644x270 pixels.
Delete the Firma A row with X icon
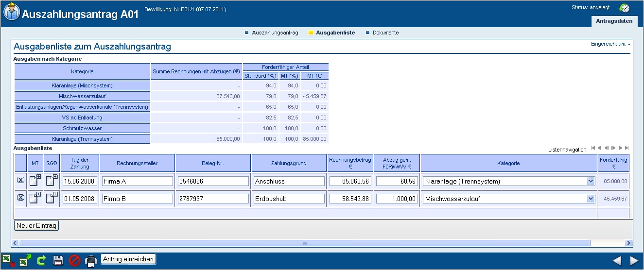coord(20,181)
